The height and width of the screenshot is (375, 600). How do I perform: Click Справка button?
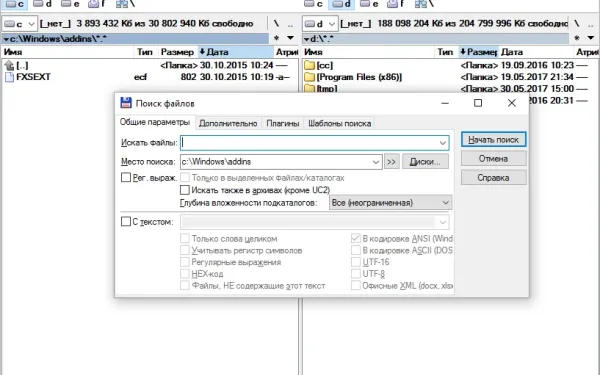[x=494, y=178]
